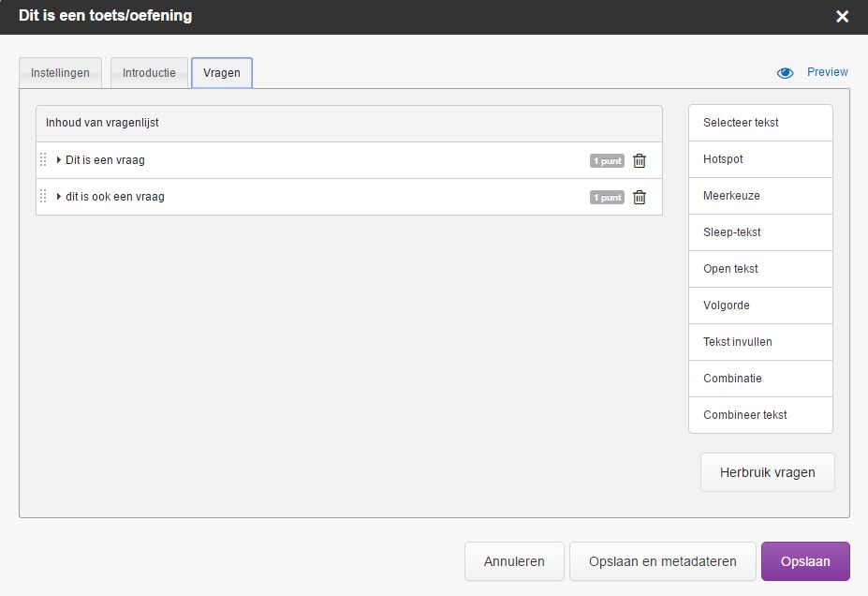Choose the Selecteer tekst question type
The height and width of the screenshot is (596, 868).
(760, 123)
